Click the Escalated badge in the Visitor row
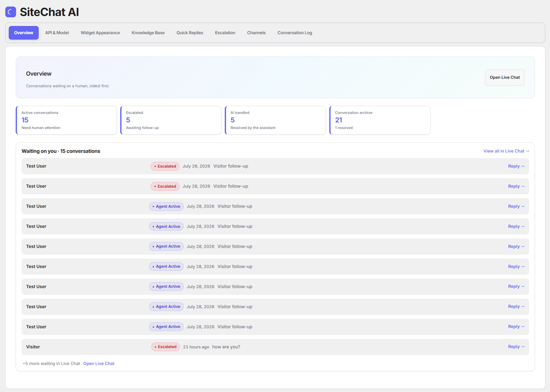 click(x=165, y=347)
